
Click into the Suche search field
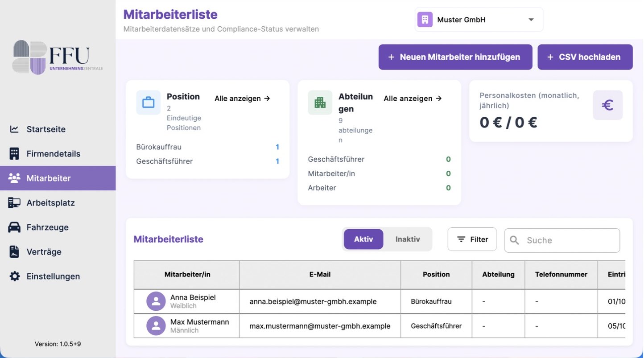562,240
